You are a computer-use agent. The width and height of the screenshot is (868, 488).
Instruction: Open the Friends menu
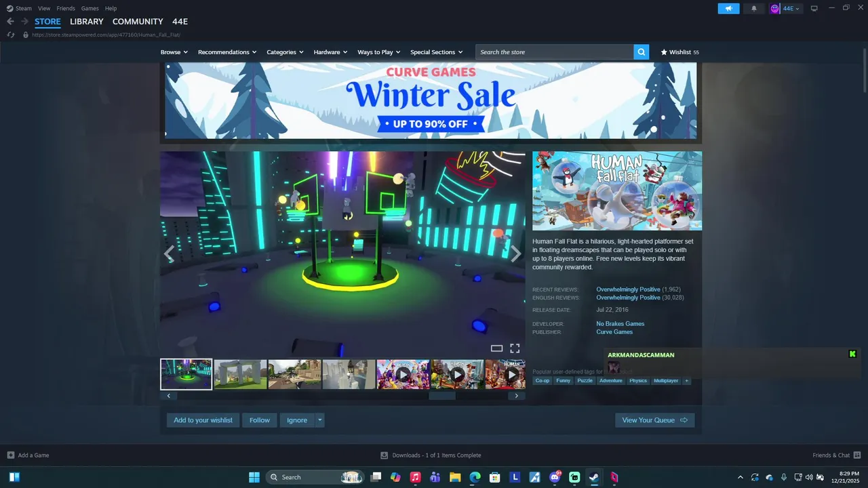point(66,8)
